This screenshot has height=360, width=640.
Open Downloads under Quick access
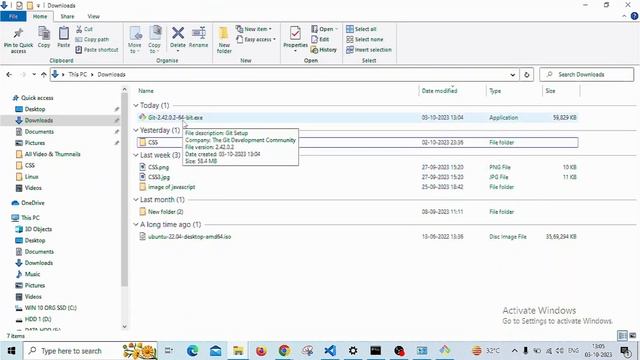click(x=39, y=120)
